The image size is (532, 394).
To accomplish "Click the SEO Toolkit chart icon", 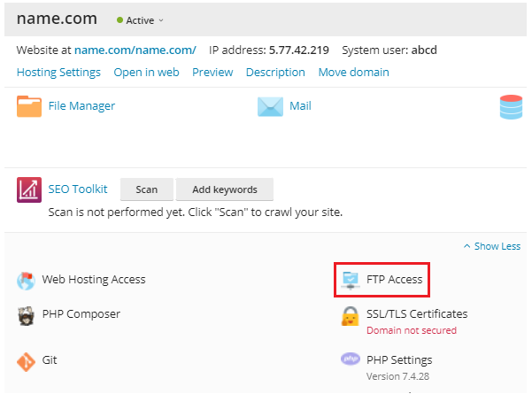I will tap(29, 189).
